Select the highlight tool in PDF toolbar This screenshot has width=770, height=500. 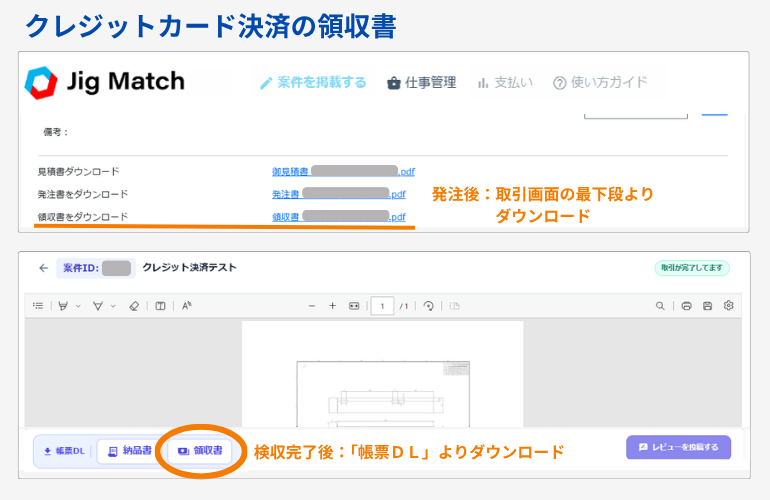(x=63, y=306)
